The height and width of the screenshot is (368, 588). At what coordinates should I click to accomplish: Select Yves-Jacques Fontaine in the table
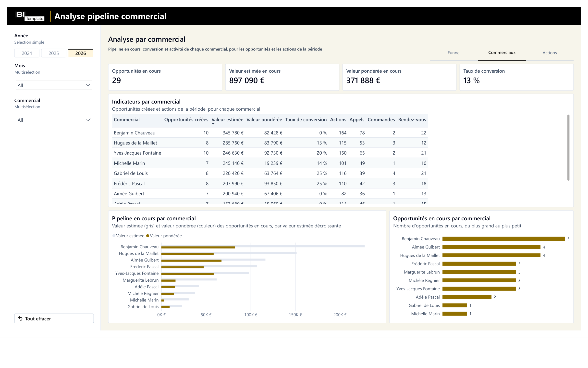point(137,153)
